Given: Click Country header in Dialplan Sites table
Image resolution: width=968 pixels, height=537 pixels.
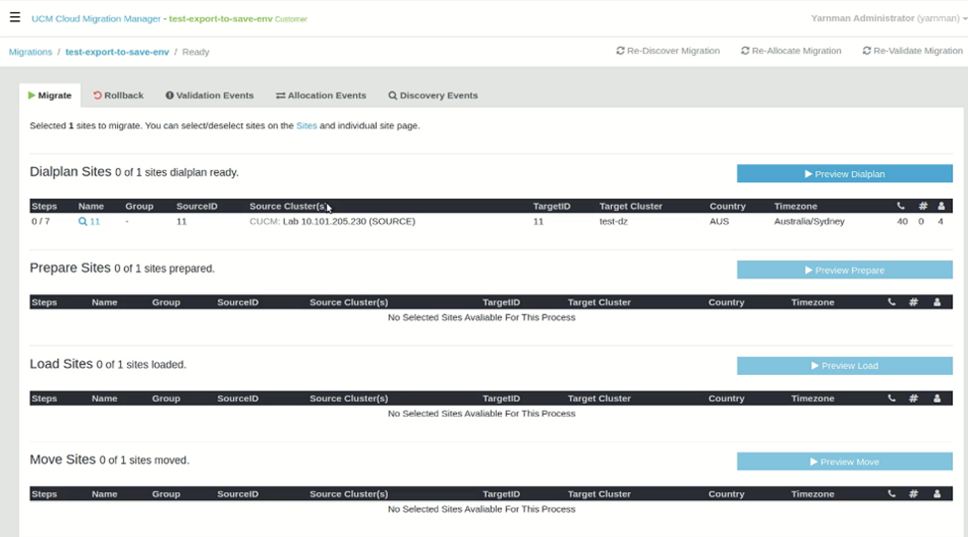Looking at the screenshot, I should [x=727, y=206].
